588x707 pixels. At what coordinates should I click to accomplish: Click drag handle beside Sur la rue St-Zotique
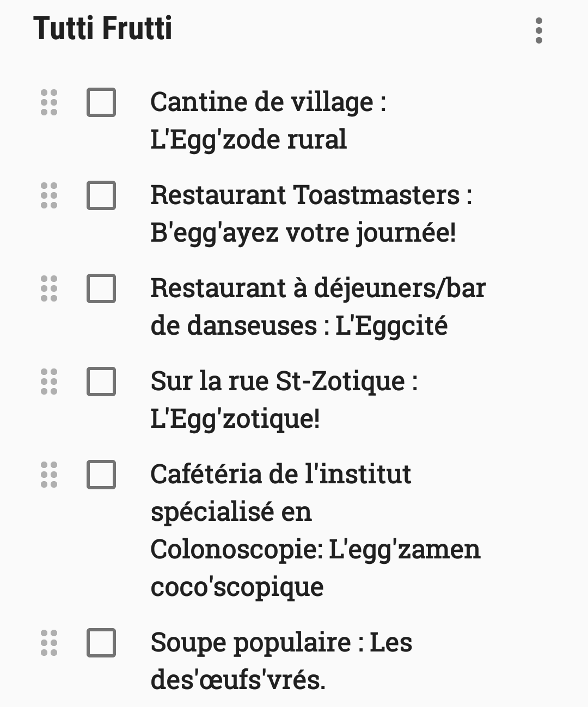49,382
